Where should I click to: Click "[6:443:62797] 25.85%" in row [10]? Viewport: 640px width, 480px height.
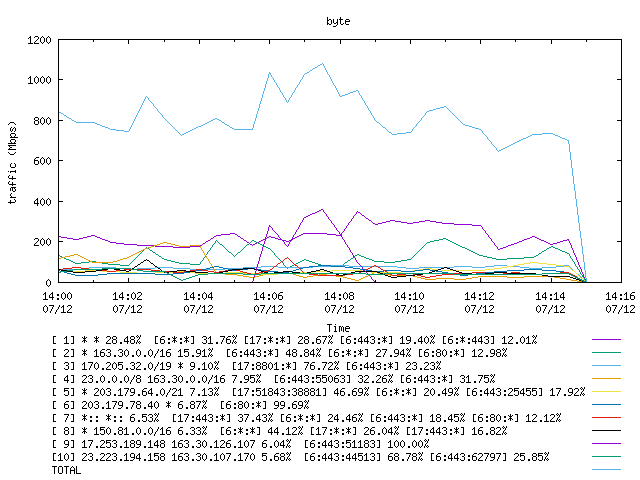click(489, 457)
